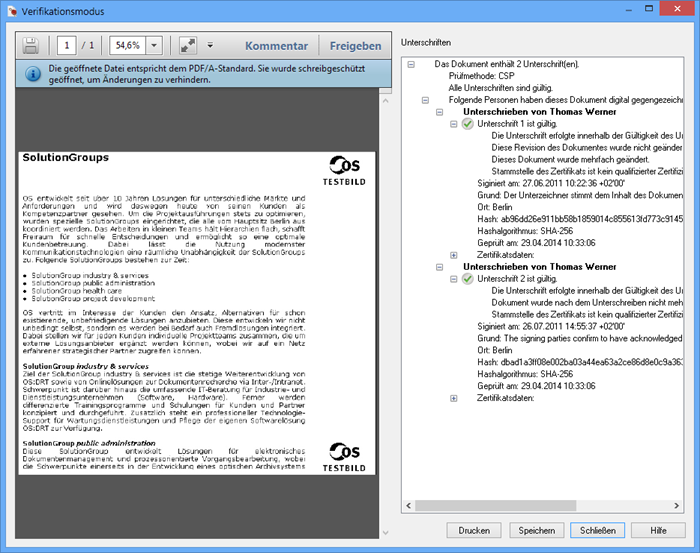Open the zoom percentage dropdown arrow
The width and height of the screenshot is (700, 553).
(x=155, y=46)
